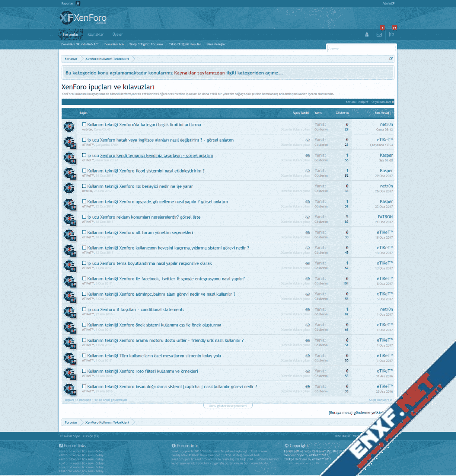Open the inbox envelope icon
Screen dimensions: 456x476
tap(379, 35)
